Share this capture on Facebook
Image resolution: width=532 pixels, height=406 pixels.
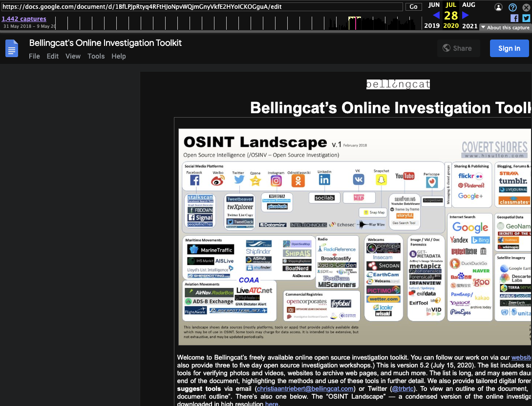click(514, 18)
